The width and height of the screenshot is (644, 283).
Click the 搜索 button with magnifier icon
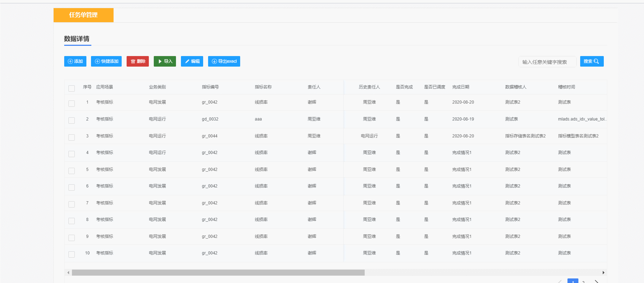592,61
